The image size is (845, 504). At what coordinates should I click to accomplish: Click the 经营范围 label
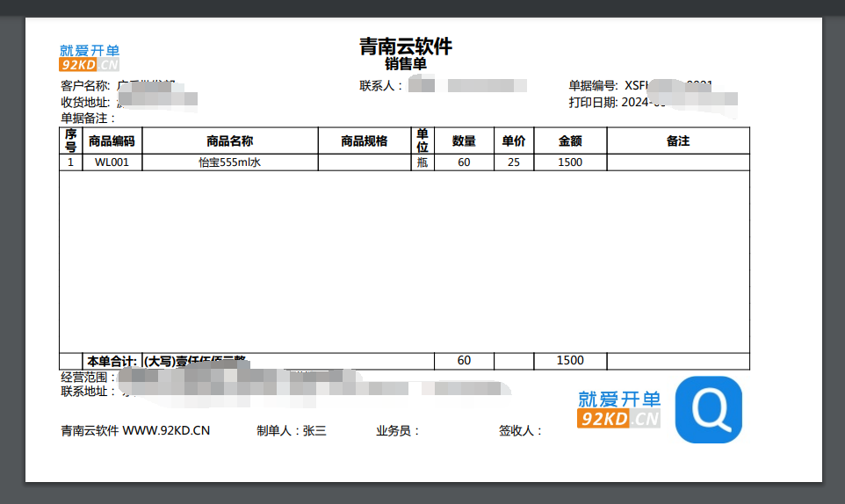pyautogui.click(x=88, y=378)
